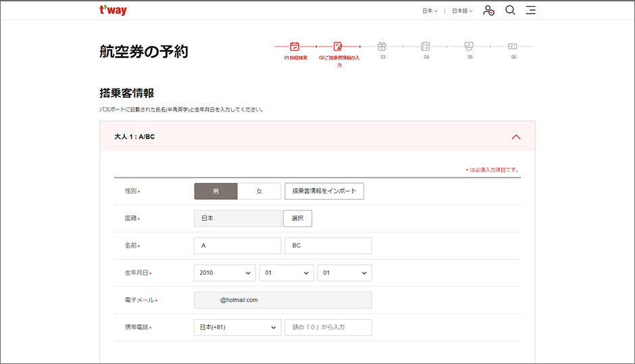Viewport: 635px width, 364px height.
Task: Open the 日本(+81) country code dropdown
Action: [x=237, y=328]
